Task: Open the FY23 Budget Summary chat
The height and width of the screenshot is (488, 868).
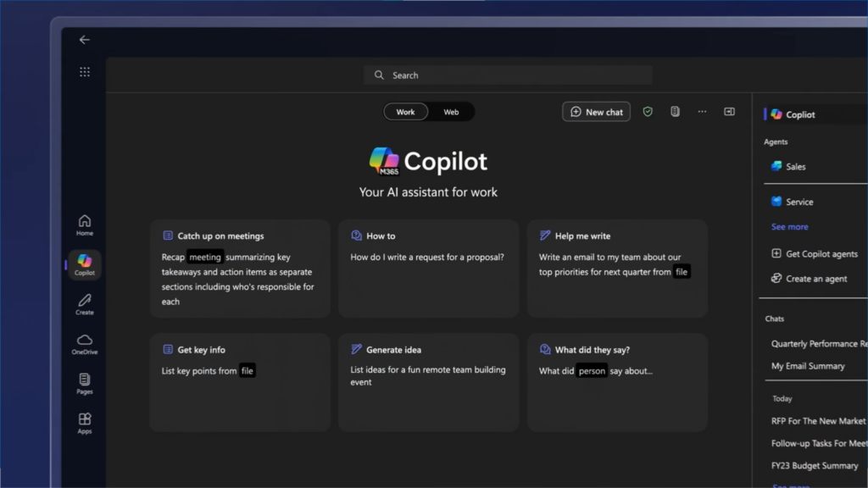Action: 815,465
